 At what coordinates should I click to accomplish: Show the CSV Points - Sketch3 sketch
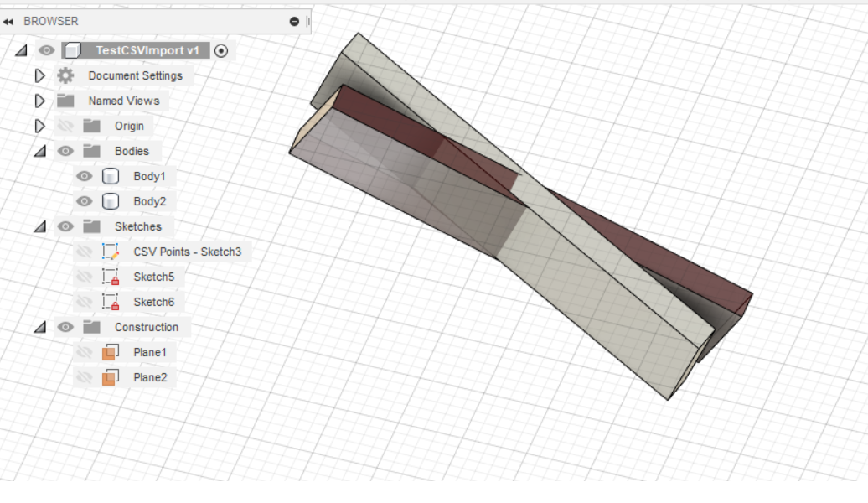click(84, 251)
